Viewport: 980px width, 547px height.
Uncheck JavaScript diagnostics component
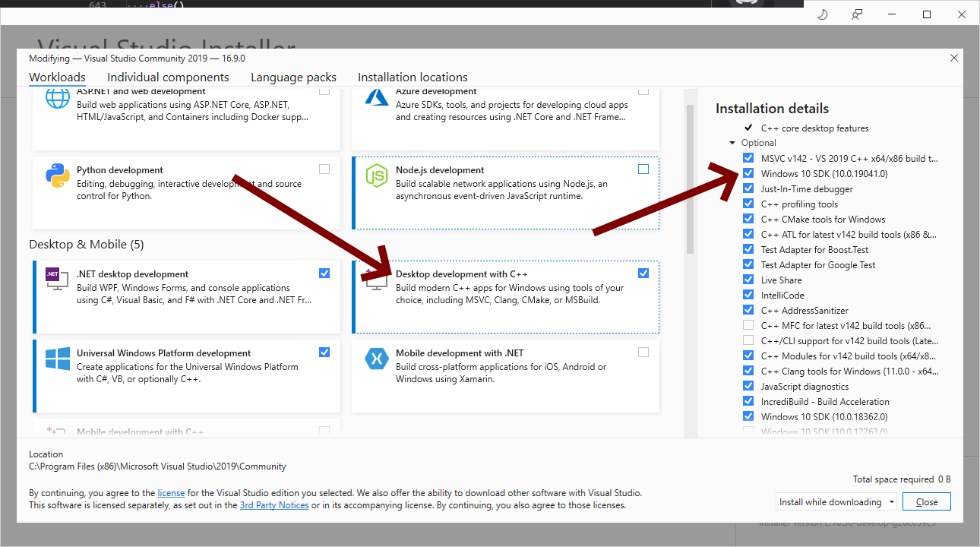pos(748,386)
